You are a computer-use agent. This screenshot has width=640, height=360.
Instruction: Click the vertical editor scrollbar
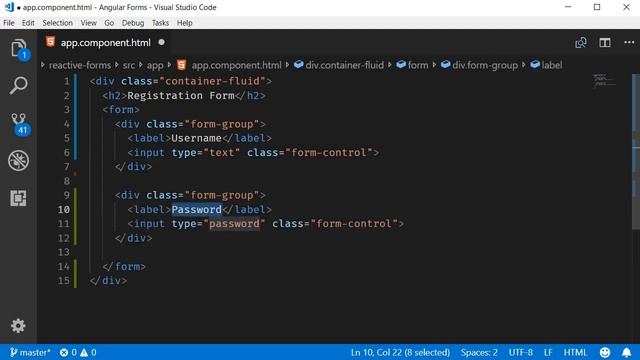pos(636,151)
